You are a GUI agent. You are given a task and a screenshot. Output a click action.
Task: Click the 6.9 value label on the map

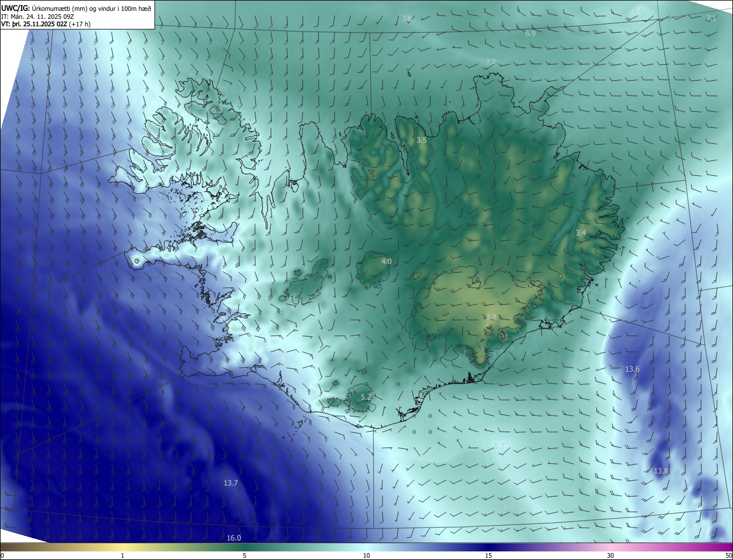(530, 34)
